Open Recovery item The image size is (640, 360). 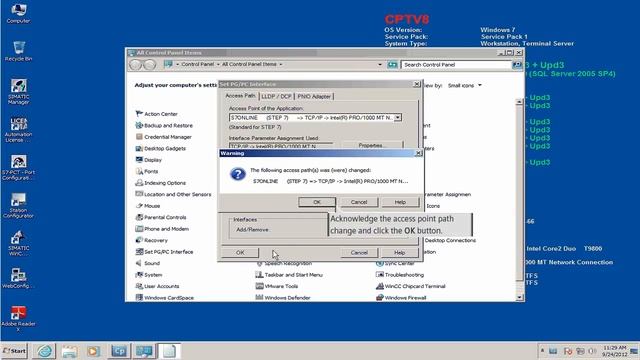151,240
